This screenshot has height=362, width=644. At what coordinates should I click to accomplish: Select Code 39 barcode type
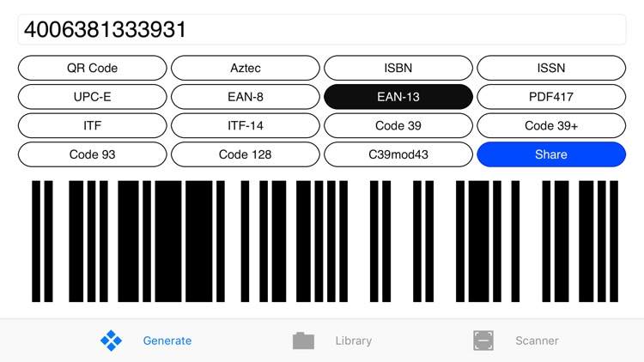(x=398, y=125)
